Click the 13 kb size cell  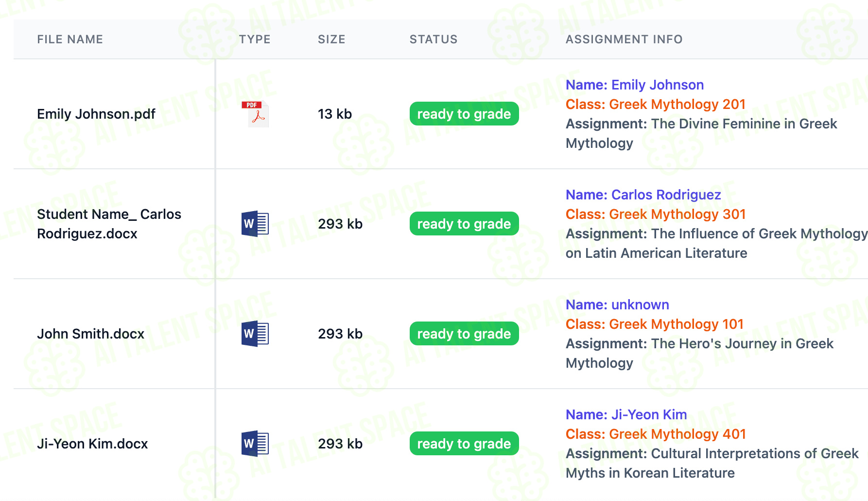click(335, 114)
